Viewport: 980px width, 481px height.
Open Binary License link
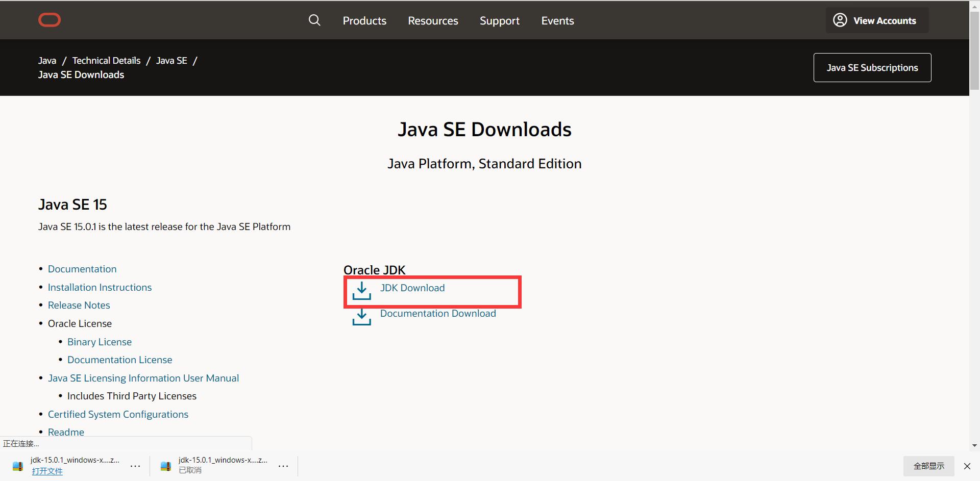[x=100, y=342]
